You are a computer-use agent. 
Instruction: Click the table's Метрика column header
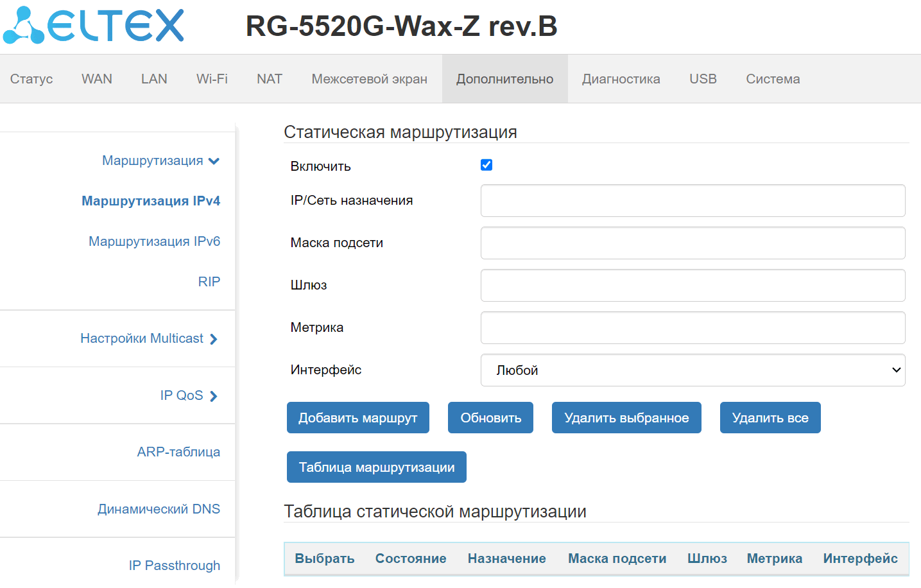[775, 558]
